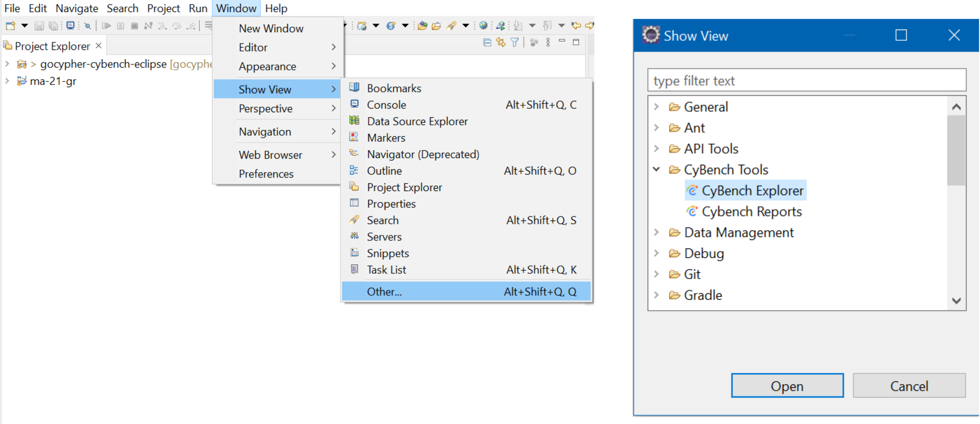The image size is (980, 424).
Task: Select Cybench Reports in the view list
Action: (744, 211)
